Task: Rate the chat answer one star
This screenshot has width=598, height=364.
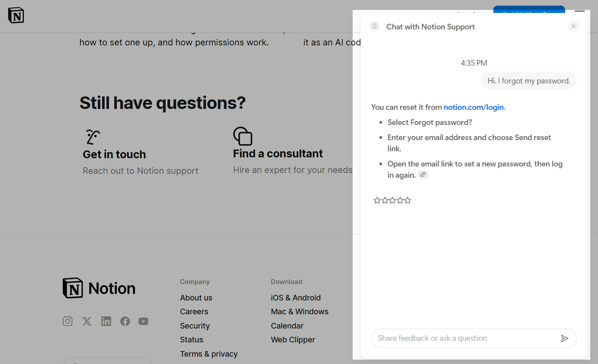Action: pos(377,200)
